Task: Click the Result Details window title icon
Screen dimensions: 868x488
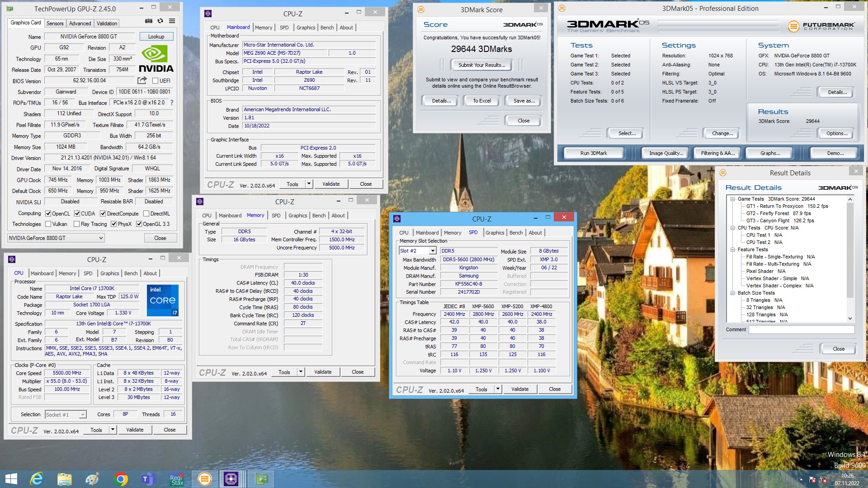Action: click(723, 173)
